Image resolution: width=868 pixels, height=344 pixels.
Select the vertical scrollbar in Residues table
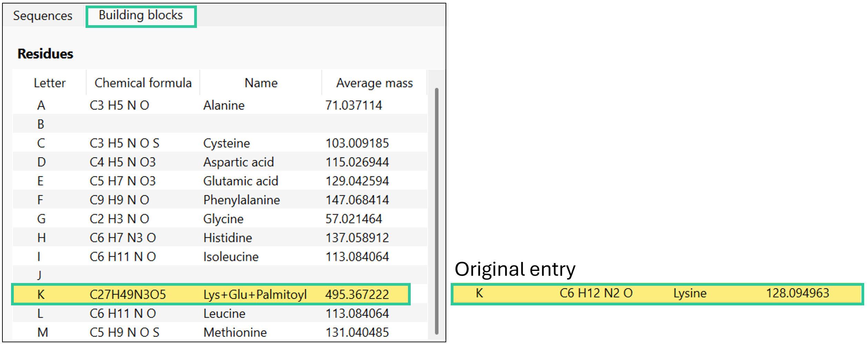point(437,211)
